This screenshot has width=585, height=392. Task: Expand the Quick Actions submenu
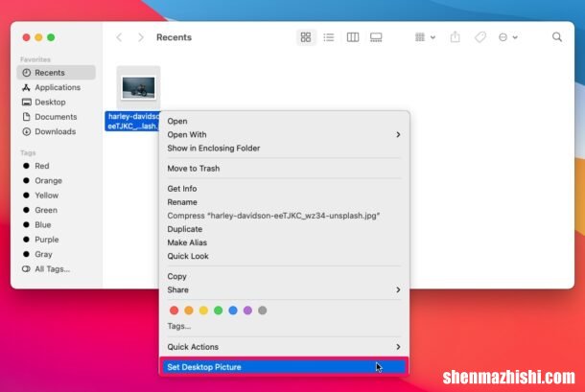click(x=284, y=347)
